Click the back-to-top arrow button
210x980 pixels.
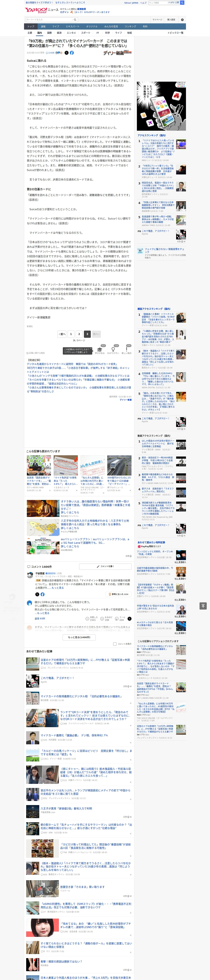pos(203,606)
